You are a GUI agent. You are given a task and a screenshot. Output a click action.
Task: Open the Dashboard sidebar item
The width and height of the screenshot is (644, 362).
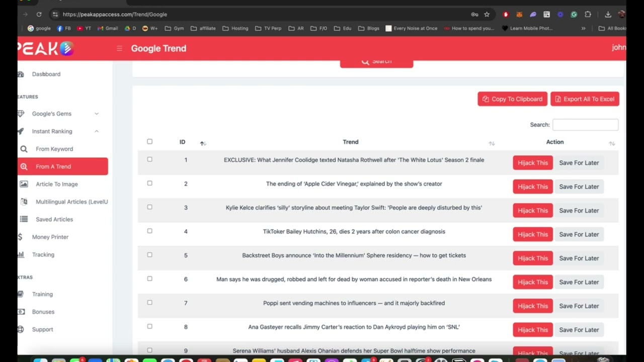pos(46,74)
